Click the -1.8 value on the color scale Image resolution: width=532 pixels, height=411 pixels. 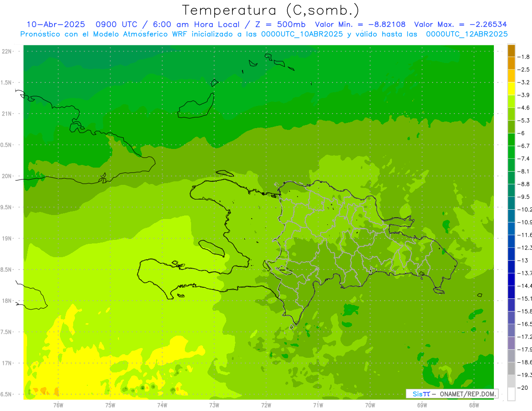pos(524,57)
